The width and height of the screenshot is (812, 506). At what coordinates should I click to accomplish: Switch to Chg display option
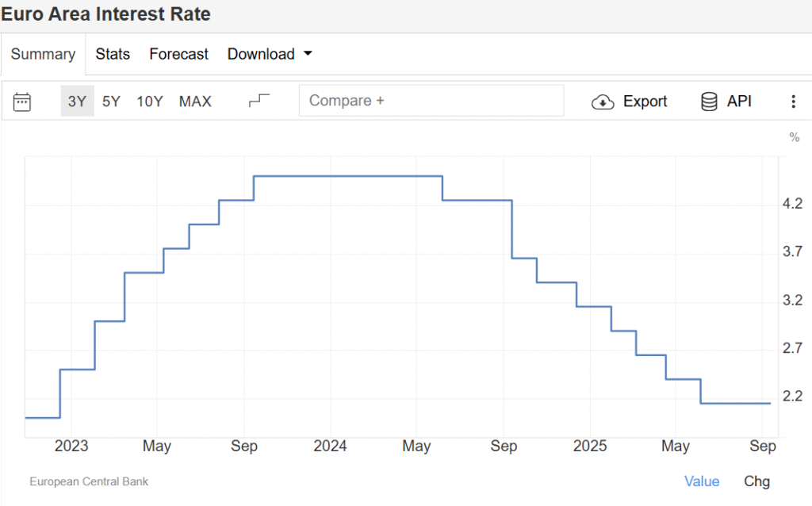click(x=756, y=481)
